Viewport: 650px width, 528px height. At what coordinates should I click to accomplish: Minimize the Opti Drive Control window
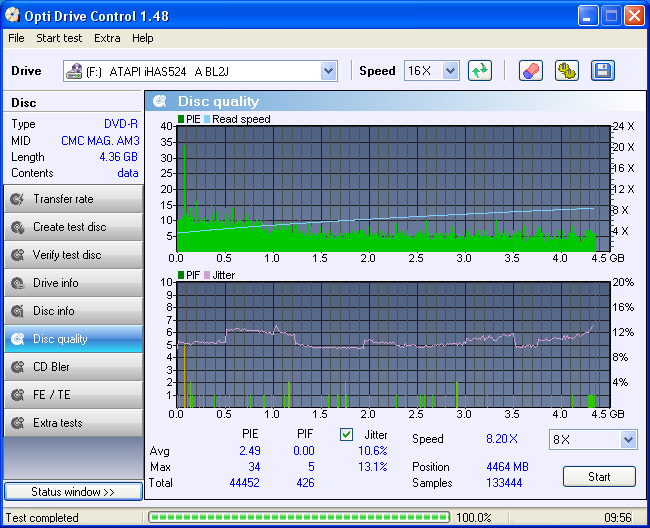(x=588, y=16)
